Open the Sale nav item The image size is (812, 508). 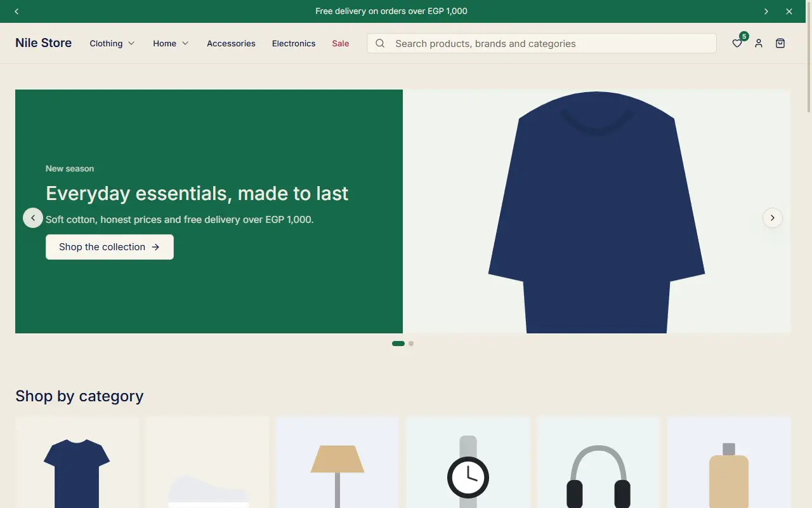(x=341, y=43)
